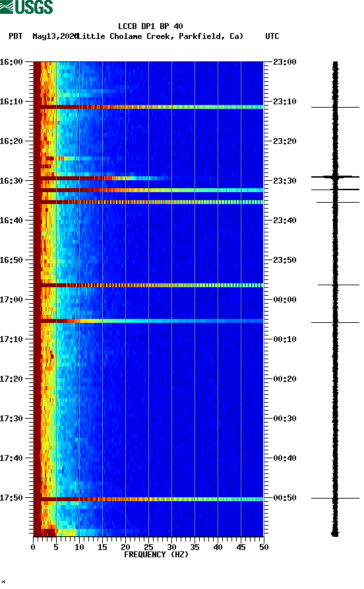Click the 50 Hz frequency axis label
This screenshot has height=589, width=364.
click(x=264, y=547)
